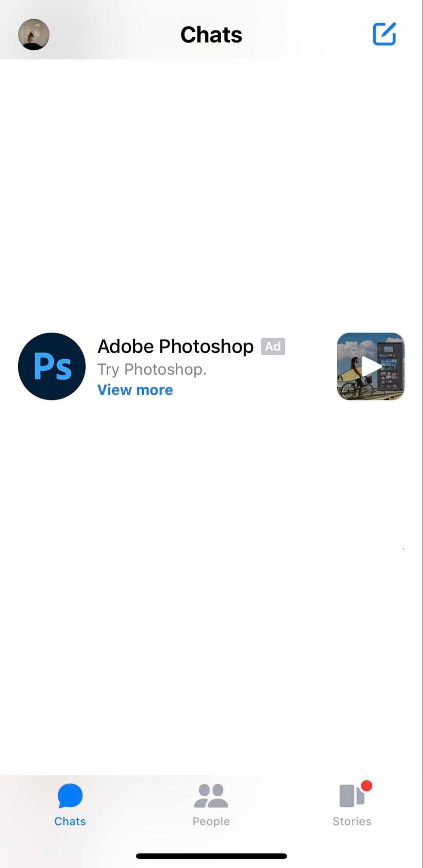423x868 pixels.
Task: Tap the Stories cards icon
Action: (x=351, y=795)
